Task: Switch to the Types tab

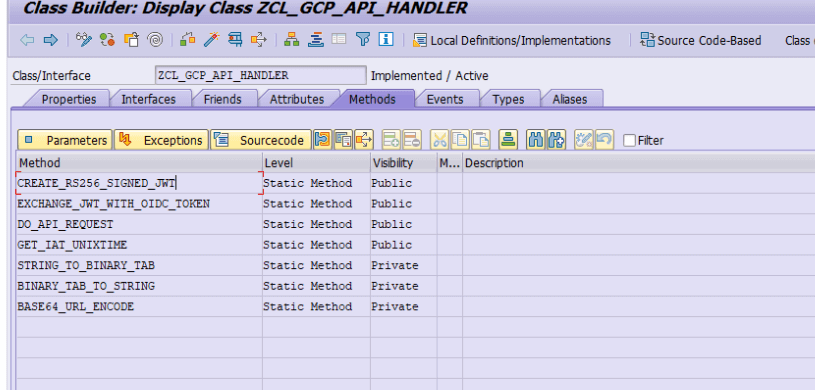Action: point(508,99)
